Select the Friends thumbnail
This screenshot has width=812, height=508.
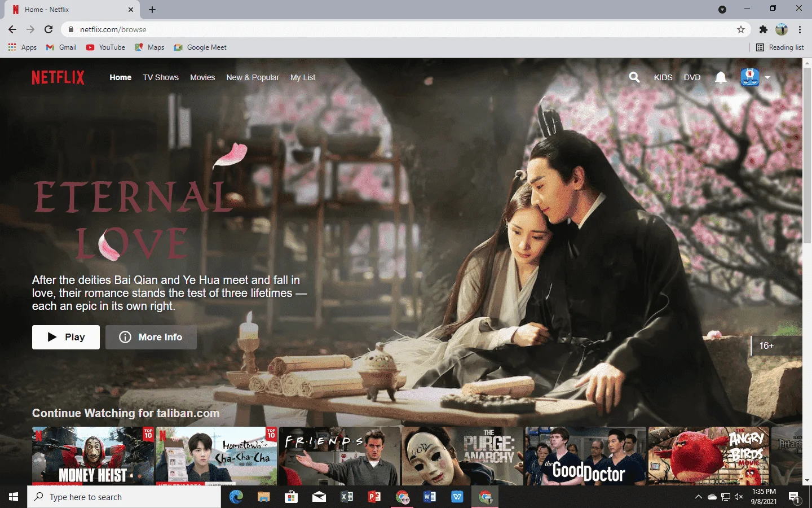[339, 456]
